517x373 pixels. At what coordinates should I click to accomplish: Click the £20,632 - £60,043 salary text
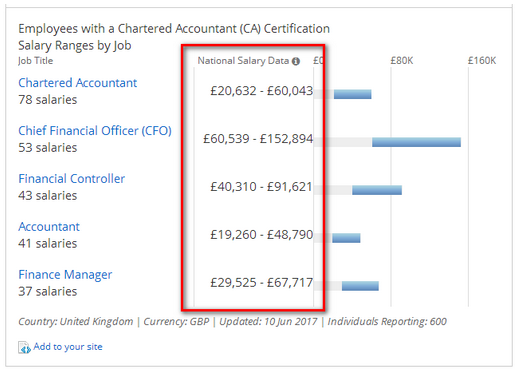[262, 91]
